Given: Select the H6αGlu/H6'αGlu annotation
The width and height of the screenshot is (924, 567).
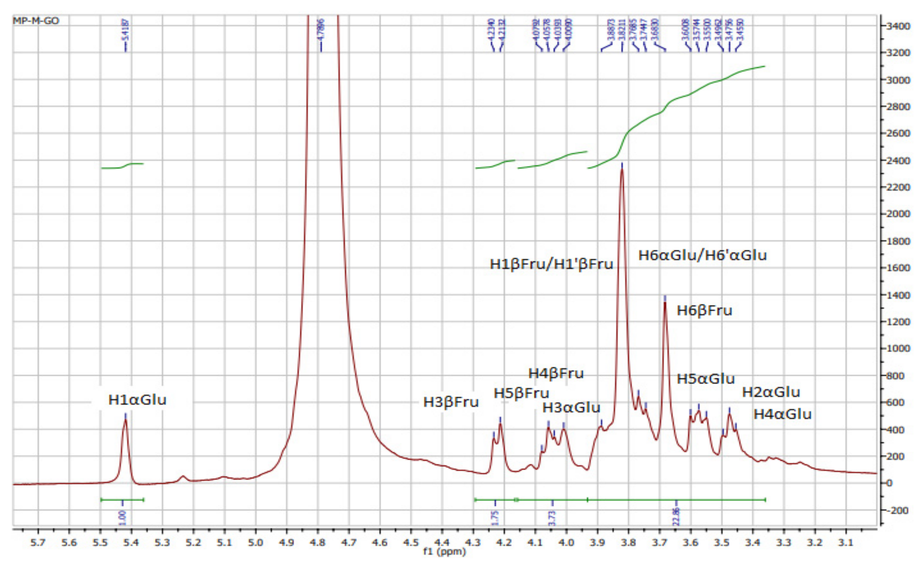Looking at the screenshot, I should coord(702,255).
